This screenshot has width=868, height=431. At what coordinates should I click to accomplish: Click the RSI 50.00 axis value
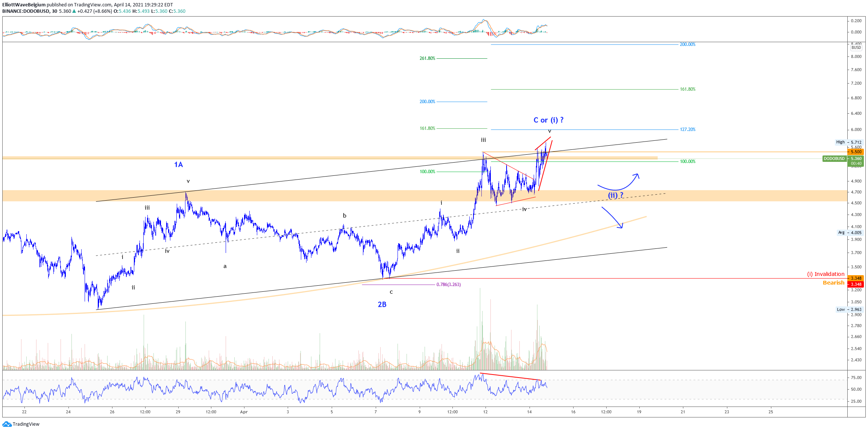point(856,389)
